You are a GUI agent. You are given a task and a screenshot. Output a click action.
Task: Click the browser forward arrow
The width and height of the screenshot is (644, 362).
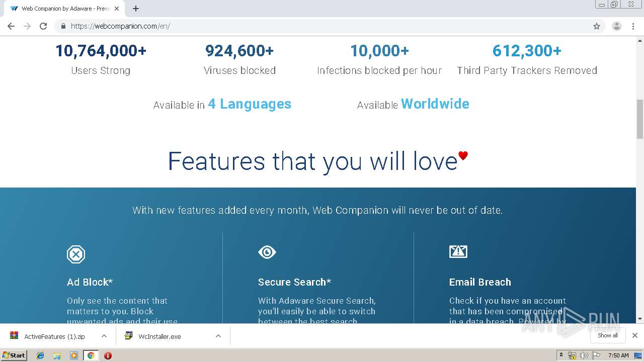[x=27, y=26]
